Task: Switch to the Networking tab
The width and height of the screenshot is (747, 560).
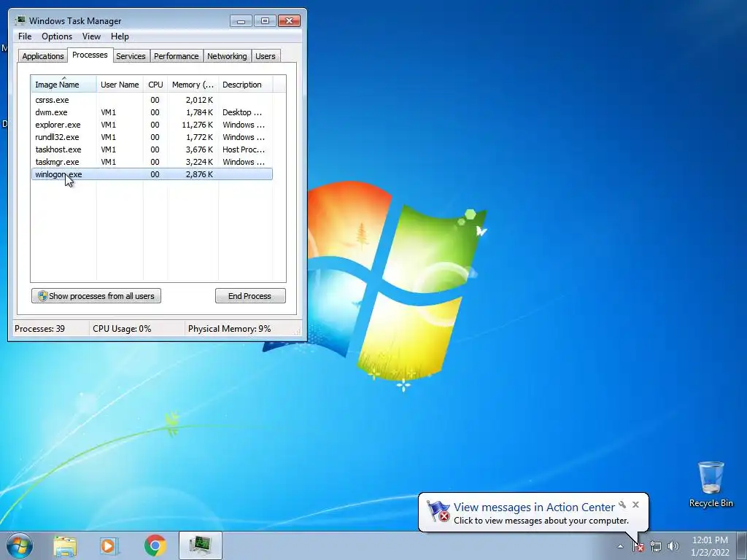Action: 227,56
